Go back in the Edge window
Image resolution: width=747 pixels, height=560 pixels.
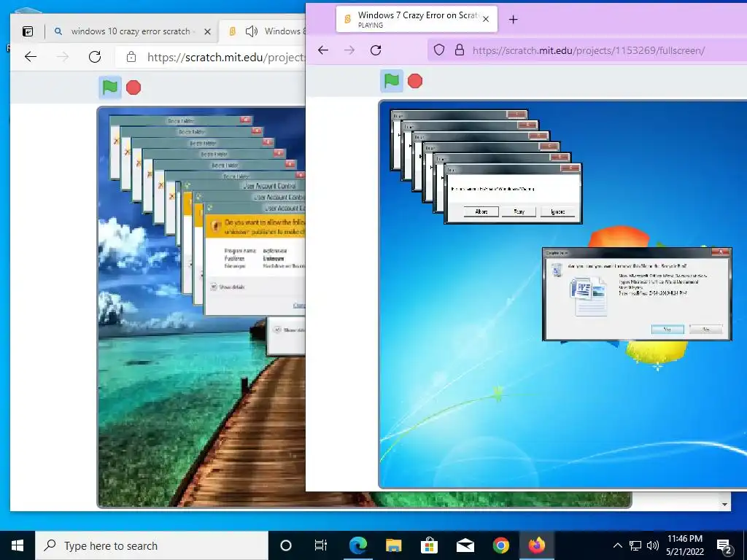[31, 57]
